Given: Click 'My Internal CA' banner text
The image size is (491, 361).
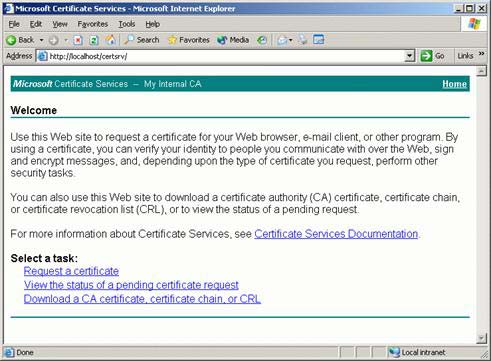Looking at the screenshot, I should coord(173,84).
